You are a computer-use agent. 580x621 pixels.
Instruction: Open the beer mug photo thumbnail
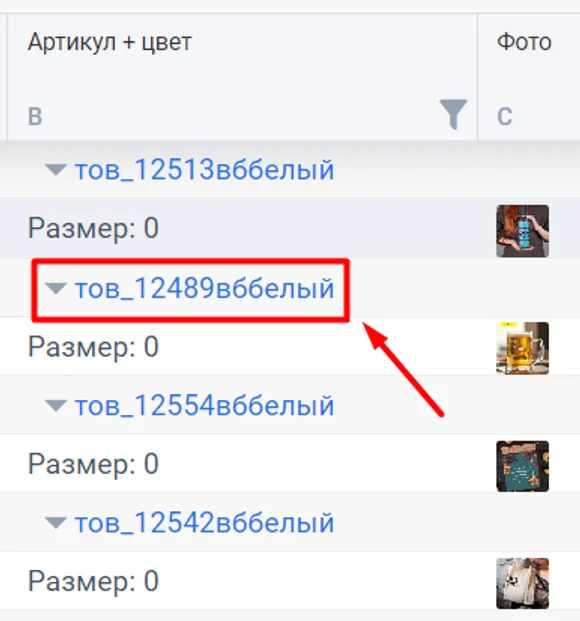[523, 348]
